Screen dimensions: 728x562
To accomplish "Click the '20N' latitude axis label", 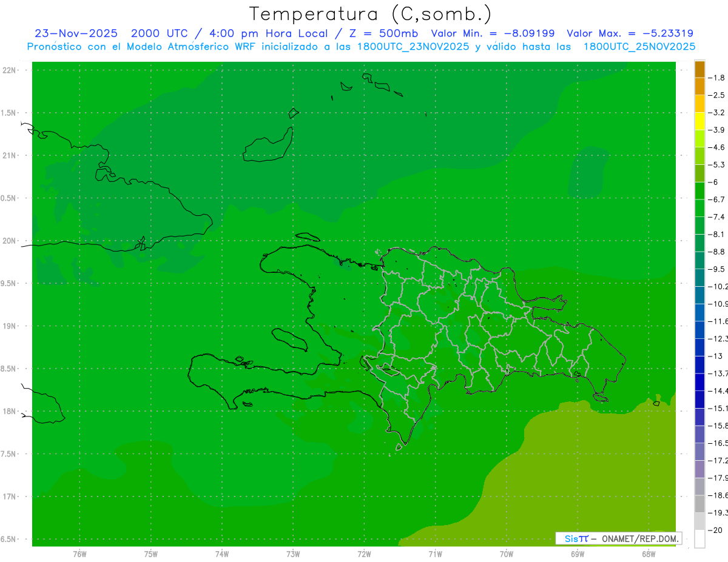I will coord(10,241).
